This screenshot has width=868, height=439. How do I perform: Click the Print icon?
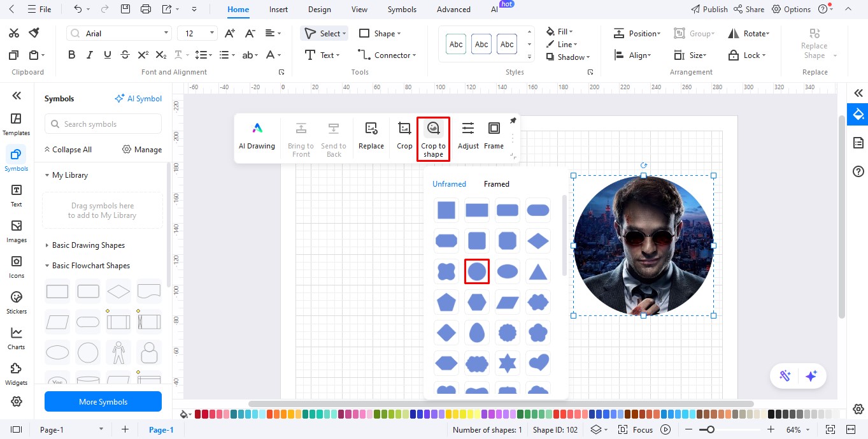pyautogui.click(x=146, y=9)
